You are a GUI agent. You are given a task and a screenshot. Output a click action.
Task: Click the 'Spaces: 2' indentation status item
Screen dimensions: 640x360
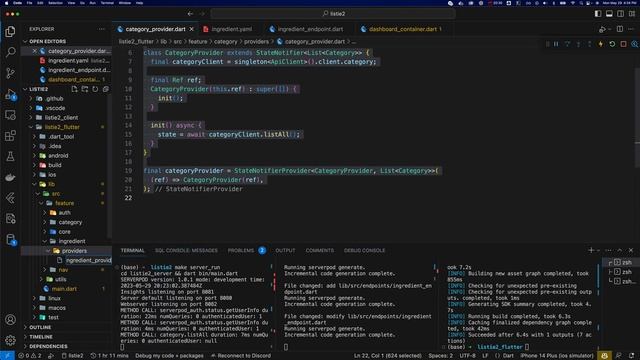click(440, 356)
